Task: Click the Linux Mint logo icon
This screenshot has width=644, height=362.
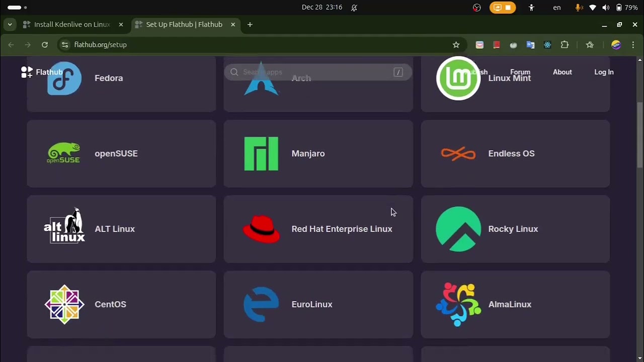Action: click(x=458, y=78)
